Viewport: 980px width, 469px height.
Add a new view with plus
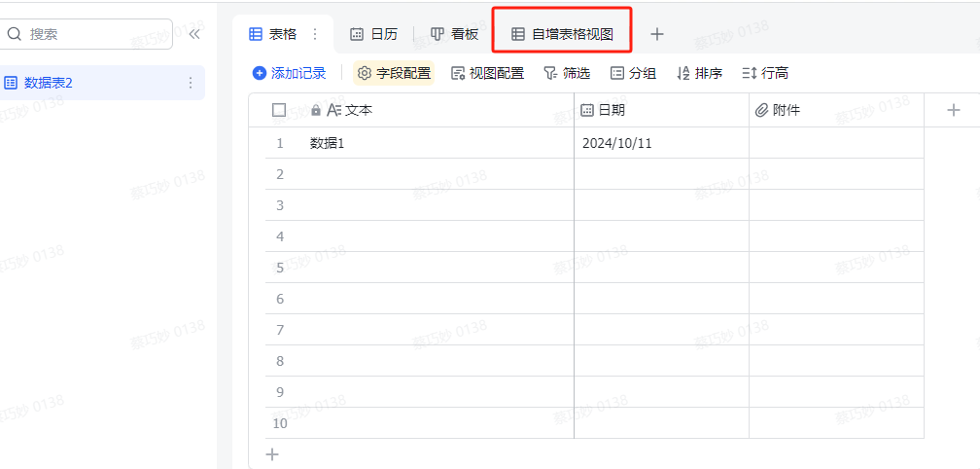point(656,34)
